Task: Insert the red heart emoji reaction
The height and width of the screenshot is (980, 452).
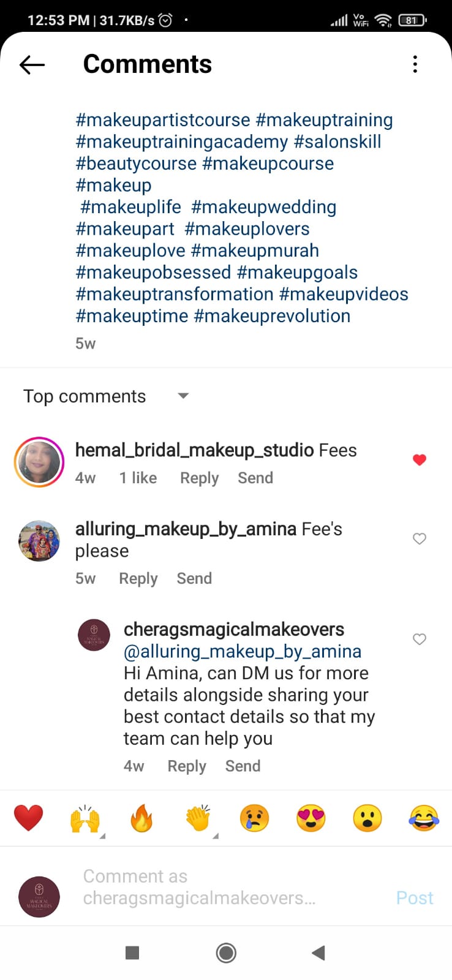Action: click(28, 818)
